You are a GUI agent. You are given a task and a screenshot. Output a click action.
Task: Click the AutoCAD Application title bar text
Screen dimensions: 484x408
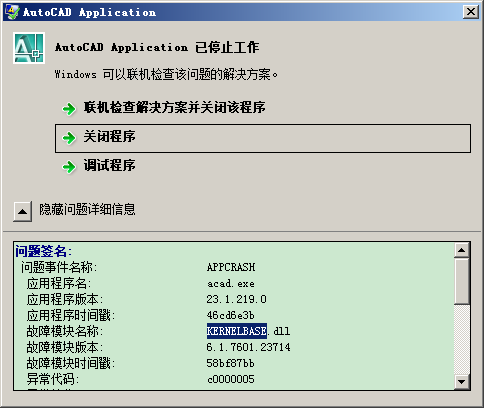pos(89,12)
